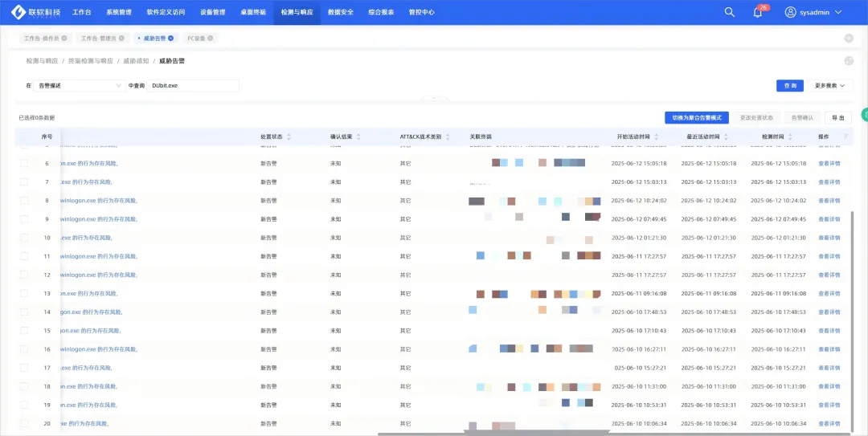Open the 数据安全 top menu
This screenshot has height=436, width=868.
coord(340,12)
